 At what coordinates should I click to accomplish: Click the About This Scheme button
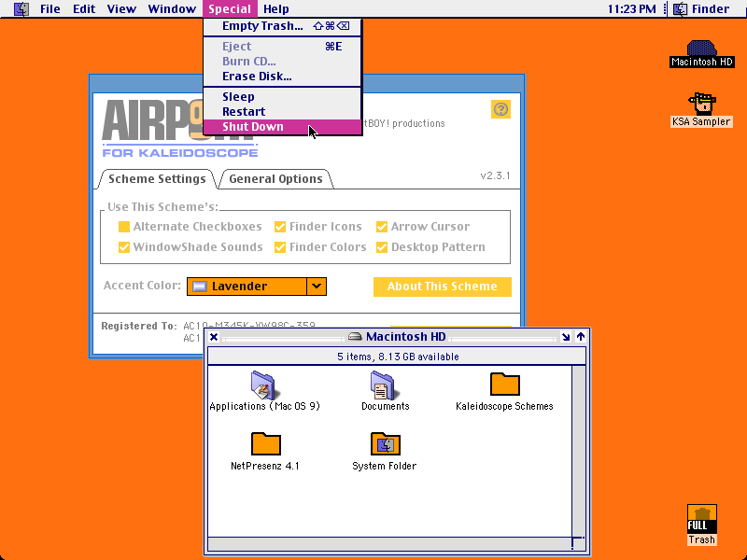pyautogui.click(x=442, y=287)
